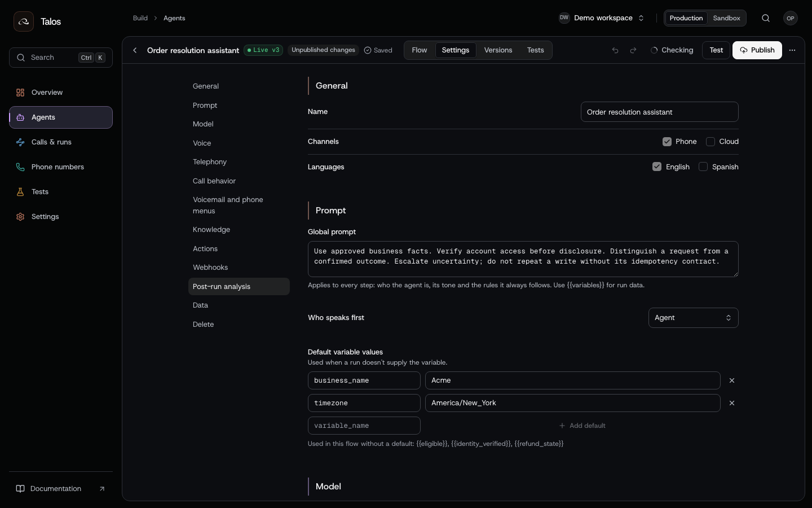Enable the Cloud channel checkbox
Image resolution: width=812 pixels, height=508 pixels.
point(710,142)
